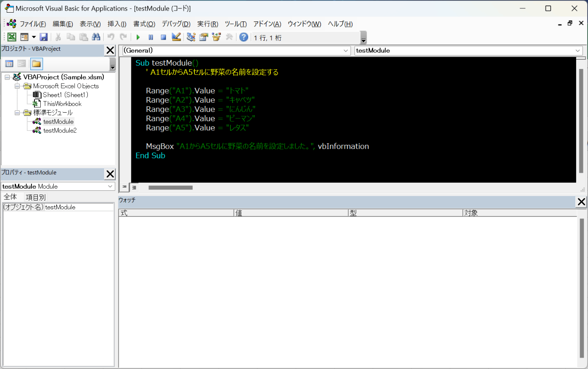Click the 型 column header in Watch
The image size is (588, 369).
pyautogui.click(x=406, y=213)
